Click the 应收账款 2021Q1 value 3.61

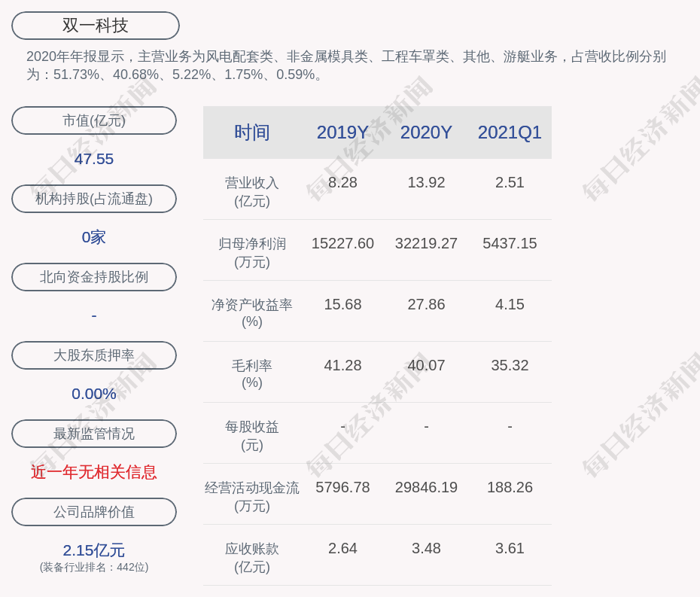510,548
